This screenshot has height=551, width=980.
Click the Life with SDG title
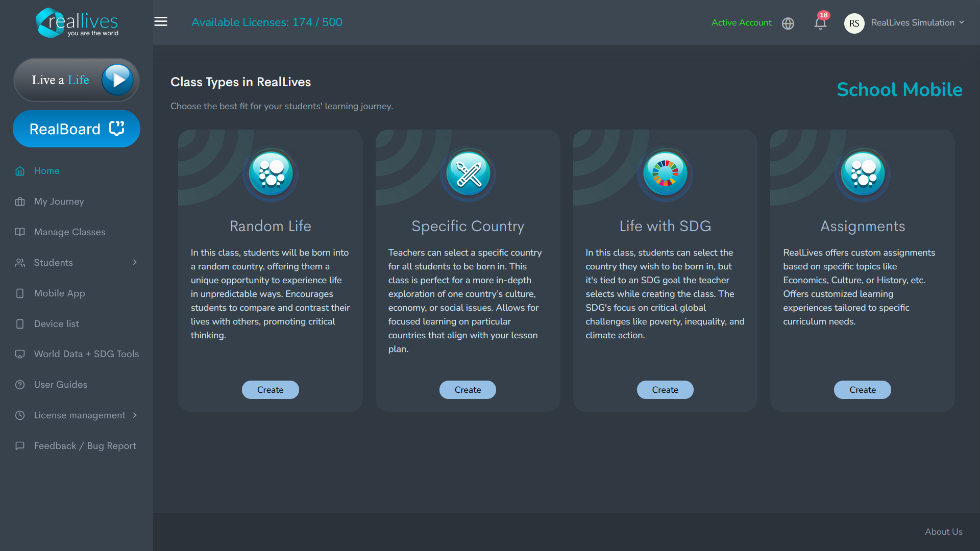click(x=665, y=226)
